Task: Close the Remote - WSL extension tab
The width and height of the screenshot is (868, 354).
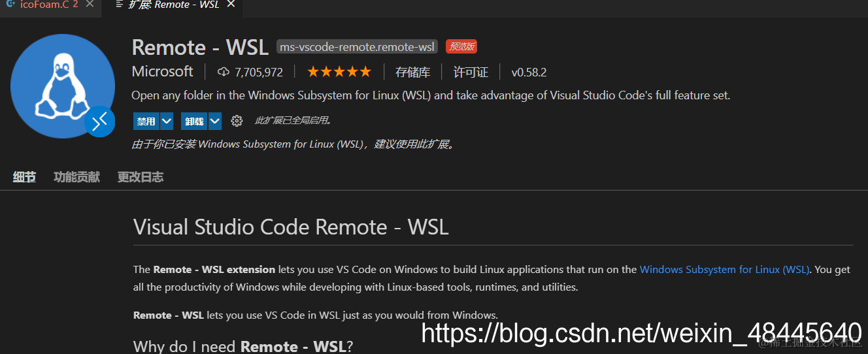Action: click(x=231, y=5)
